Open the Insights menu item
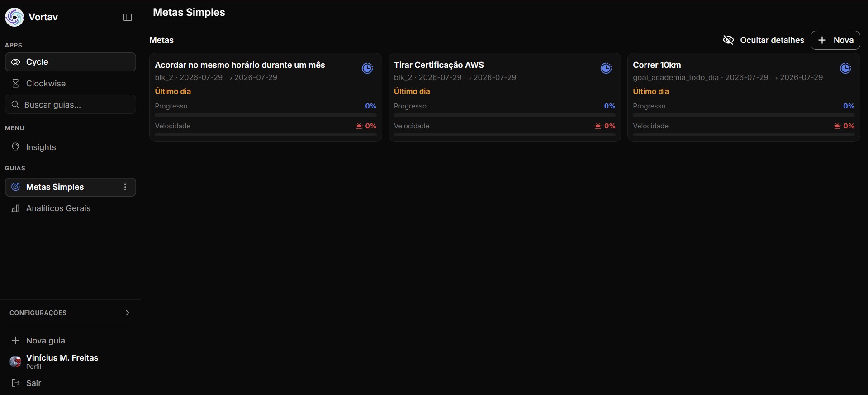868x395 pixels. (71, 147)
